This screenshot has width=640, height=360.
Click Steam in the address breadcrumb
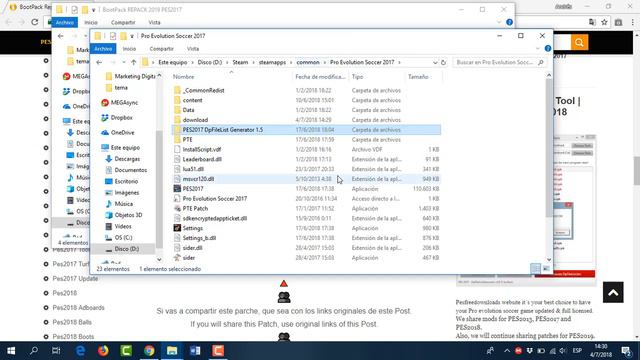click(240, 62)
